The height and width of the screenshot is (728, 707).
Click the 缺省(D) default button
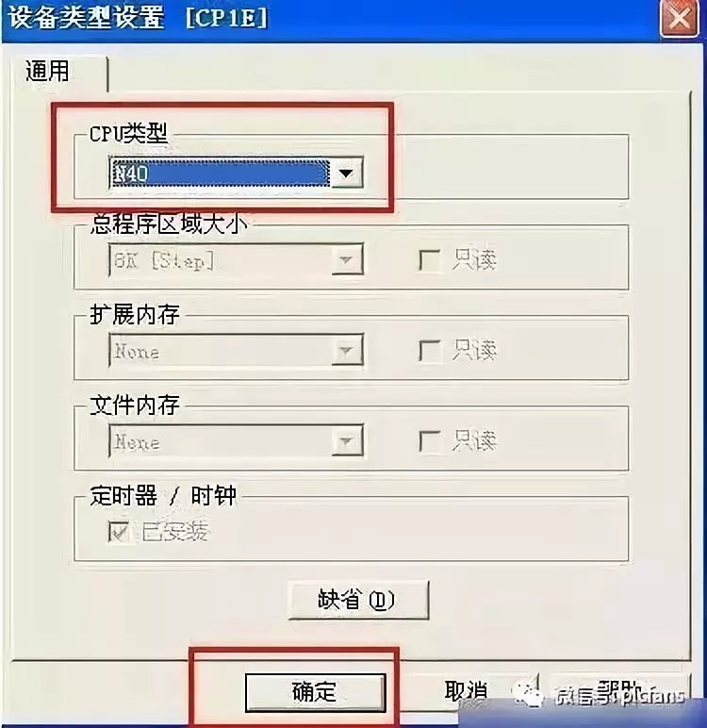click(x=358, y=600)
